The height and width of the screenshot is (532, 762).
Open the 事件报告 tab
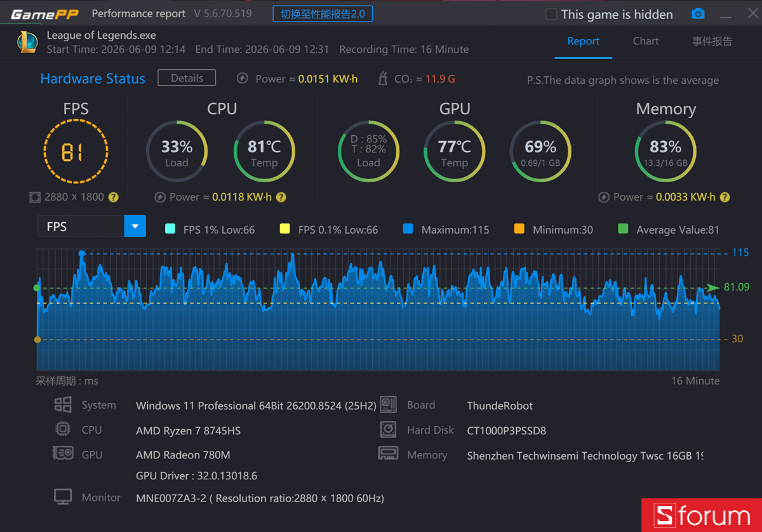(x=712, y=41)
